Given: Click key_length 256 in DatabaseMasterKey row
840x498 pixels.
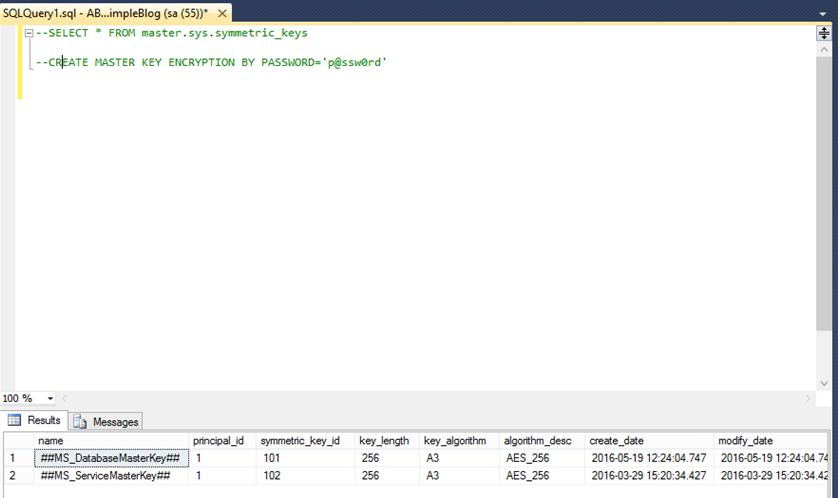Looking at the screenshot, I should coord(387,458).
